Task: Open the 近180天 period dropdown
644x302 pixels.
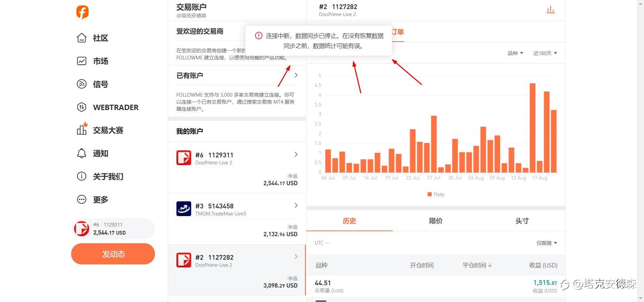Action: (x=545, y=53)
